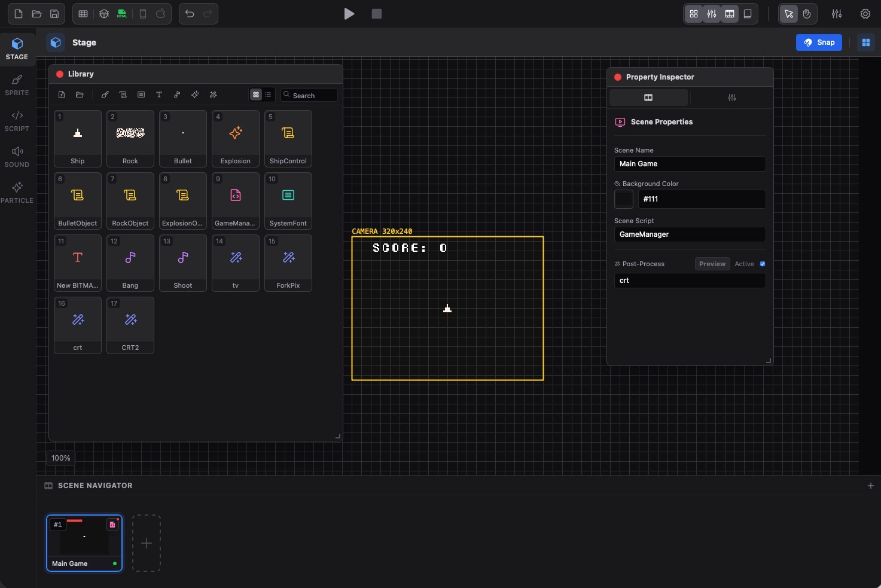Filter Library by sounds music-note icon
This screenshot has width=881, height=588.
[177, 95]
